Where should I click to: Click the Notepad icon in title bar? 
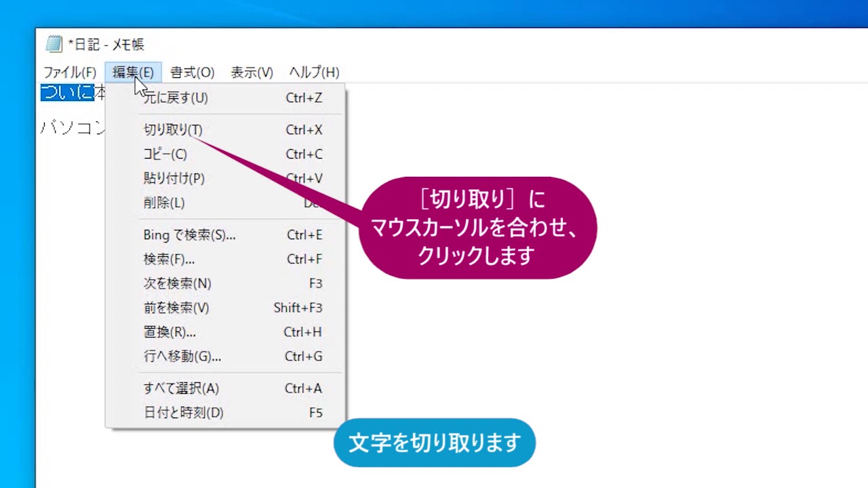[x=54, y=44]
